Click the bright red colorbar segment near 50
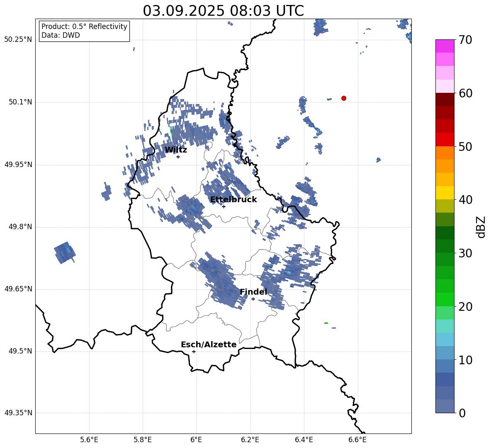This screenshot has height=448, width=491. [445, 140]
